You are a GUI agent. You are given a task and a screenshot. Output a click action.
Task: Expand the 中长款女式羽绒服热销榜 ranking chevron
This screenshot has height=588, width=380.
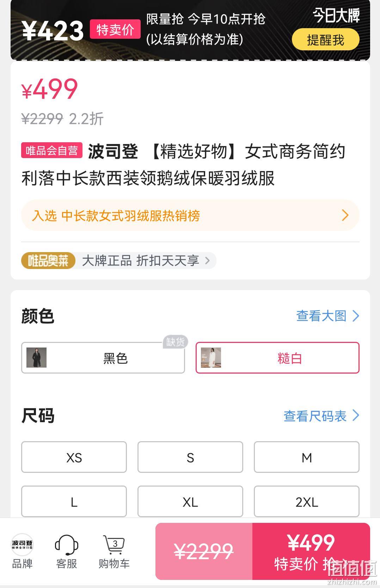(345, 215)
